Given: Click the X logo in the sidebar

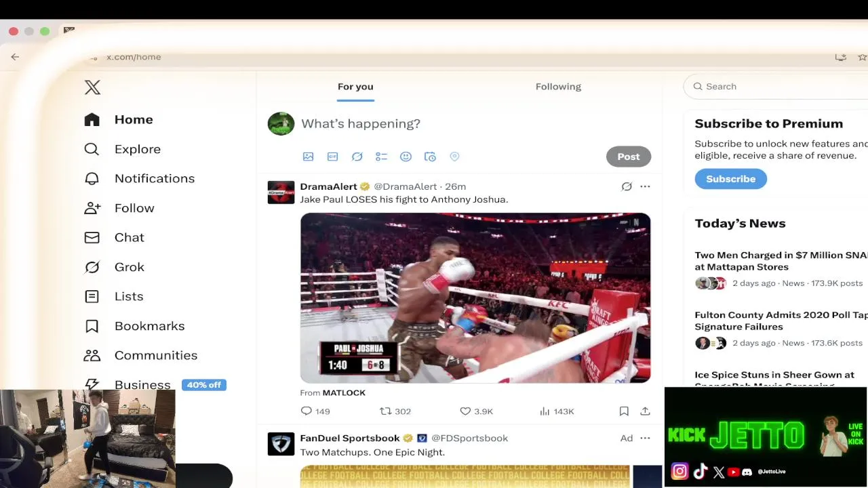Looking at the screenshot, I should coord(92,87).
